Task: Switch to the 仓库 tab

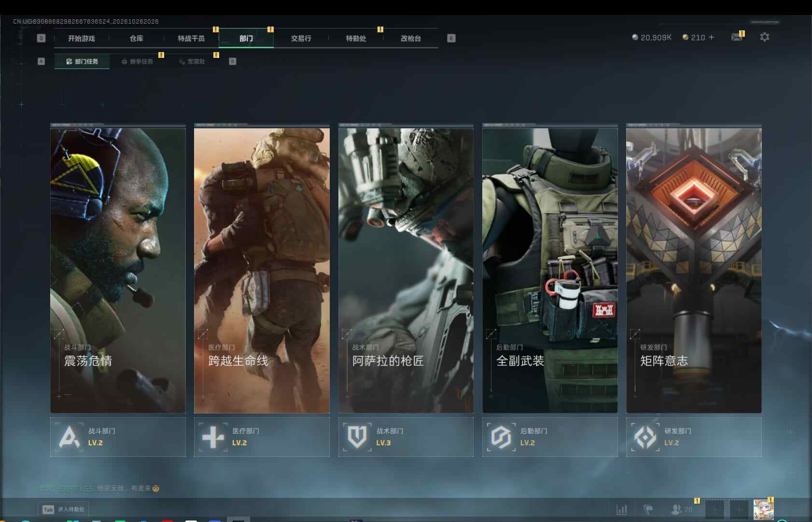Action: [x=137, y=38]
